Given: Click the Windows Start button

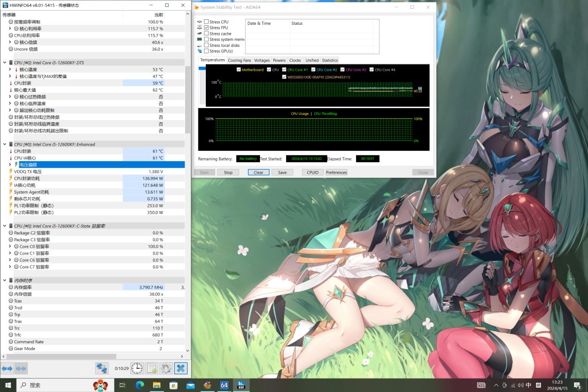Looking at the screenshot, I should click(x=8, y=385).
